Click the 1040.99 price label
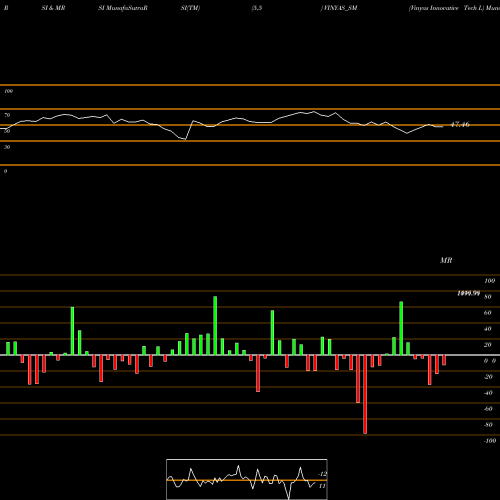The width and height of the screenshot is (500, 500). 468,293
